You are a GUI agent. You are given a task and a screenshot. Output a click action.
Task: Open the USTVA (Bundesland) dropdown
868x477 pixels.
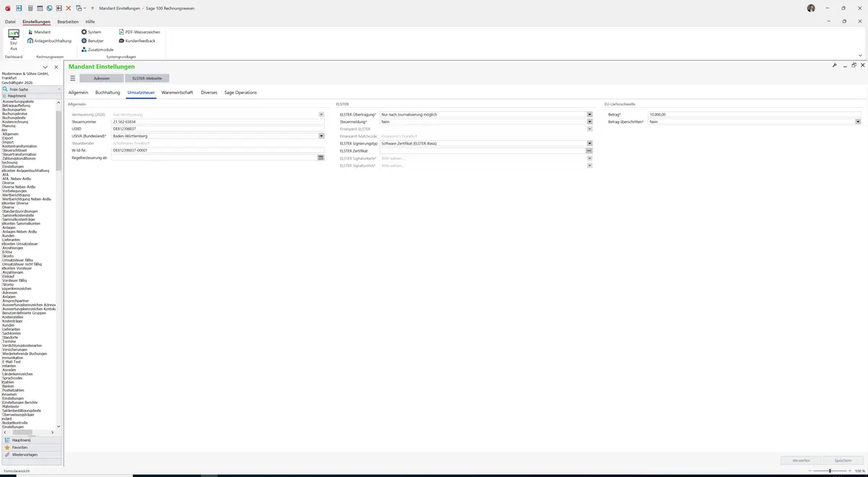[321, 136]
